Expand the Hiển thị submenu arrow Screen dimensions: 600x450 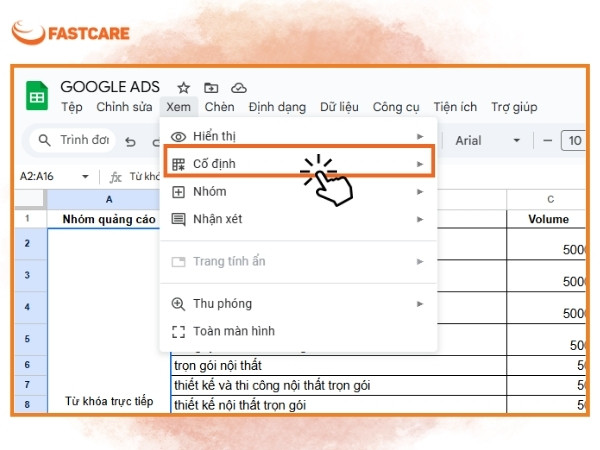coord(420,137)
